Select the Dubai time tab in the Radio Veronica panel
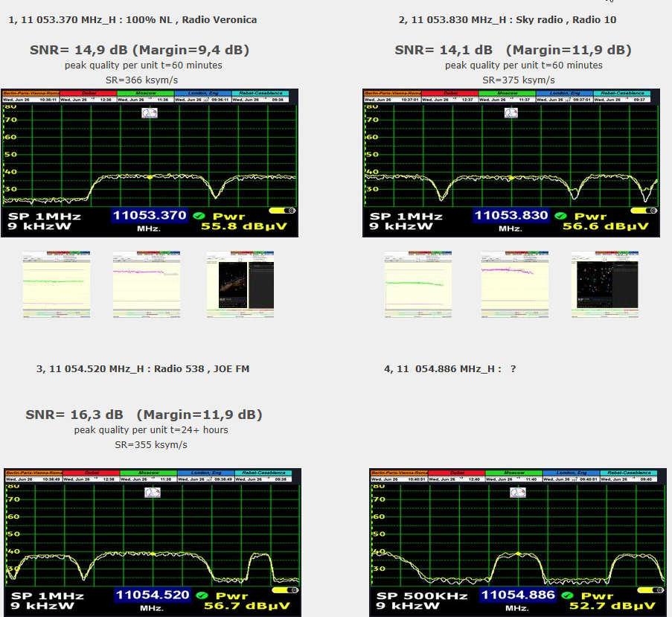This screenshot has height=617, width=672. [87, 94]
